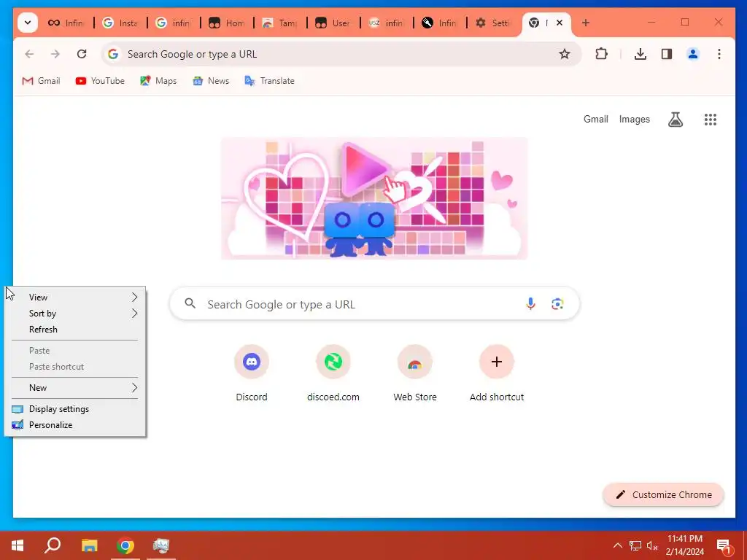This screenshot has width=747, height=560.
Task: Choose Personalize in context menu
Action: pyautogui.click(x=75, y=425)
